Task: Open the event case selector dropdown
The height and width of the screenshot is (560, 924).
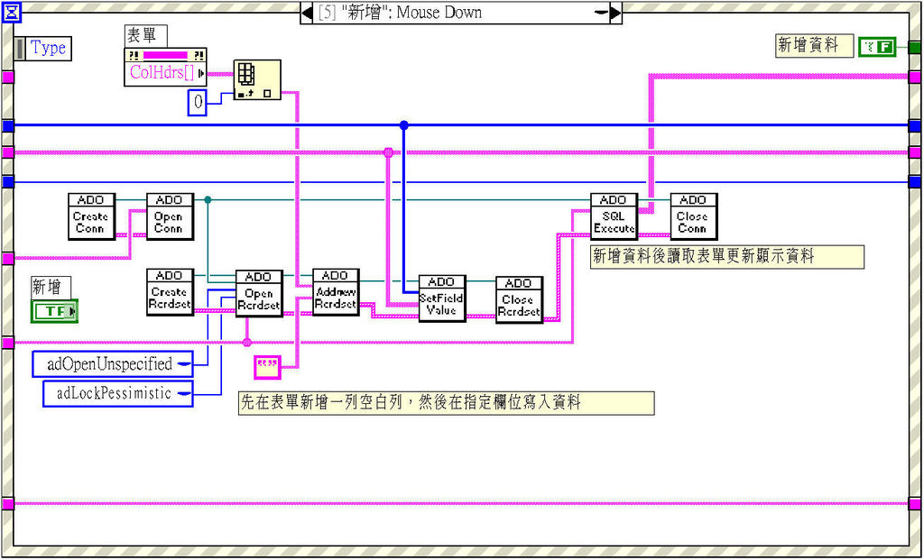Action: pyautogui.click(x=601, y=13)
